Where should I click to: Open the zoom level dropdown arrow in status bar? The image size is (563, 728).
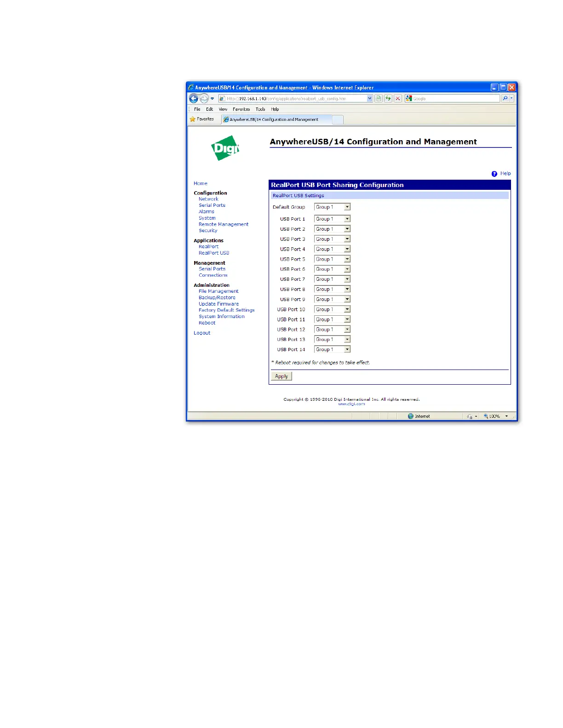coord(506,416)
